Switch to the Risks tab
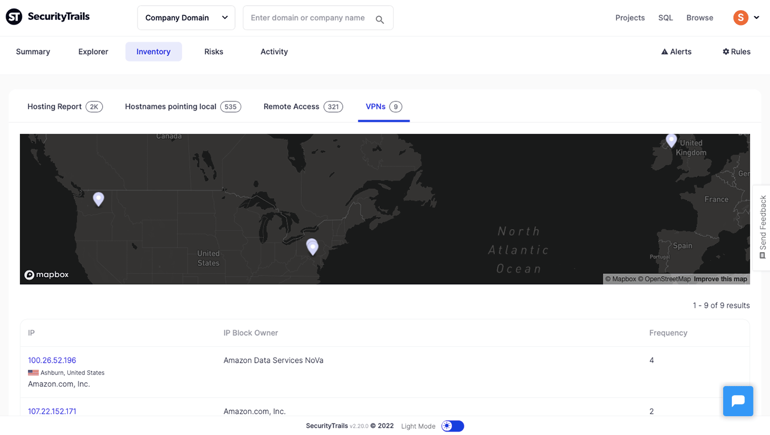Image resolution: width=770 pixels, height=435 pixels. tap(214, 52)
